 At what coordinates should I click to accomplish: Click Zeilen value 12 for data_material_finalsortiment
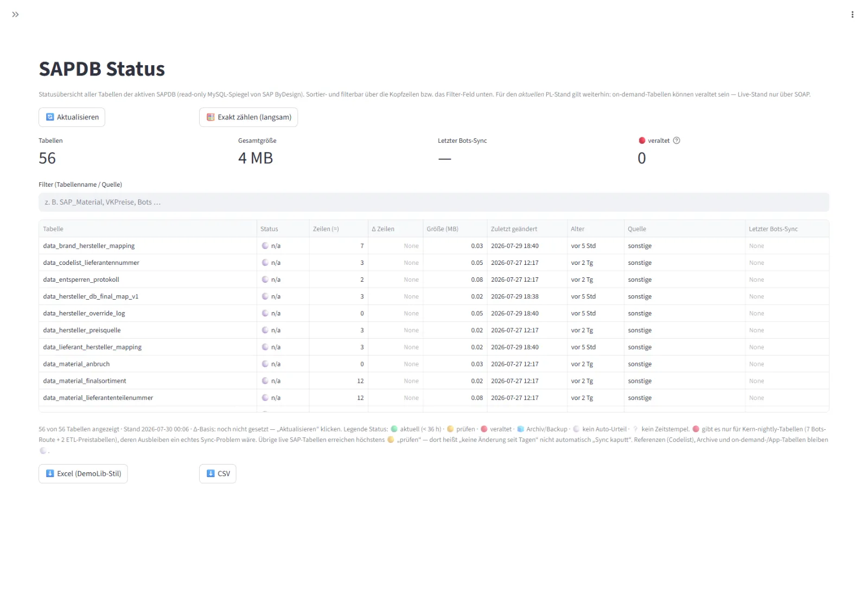(x=339, y=380)
